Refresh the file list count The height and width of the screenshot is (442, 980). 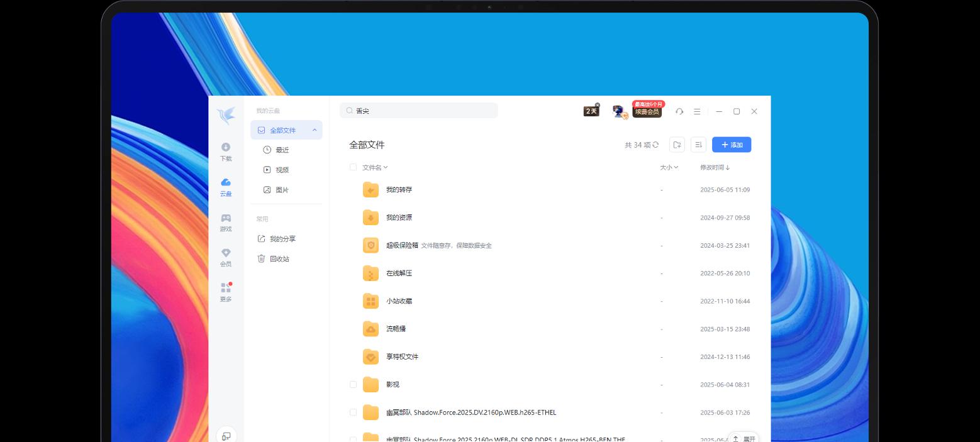pos(655,145)
